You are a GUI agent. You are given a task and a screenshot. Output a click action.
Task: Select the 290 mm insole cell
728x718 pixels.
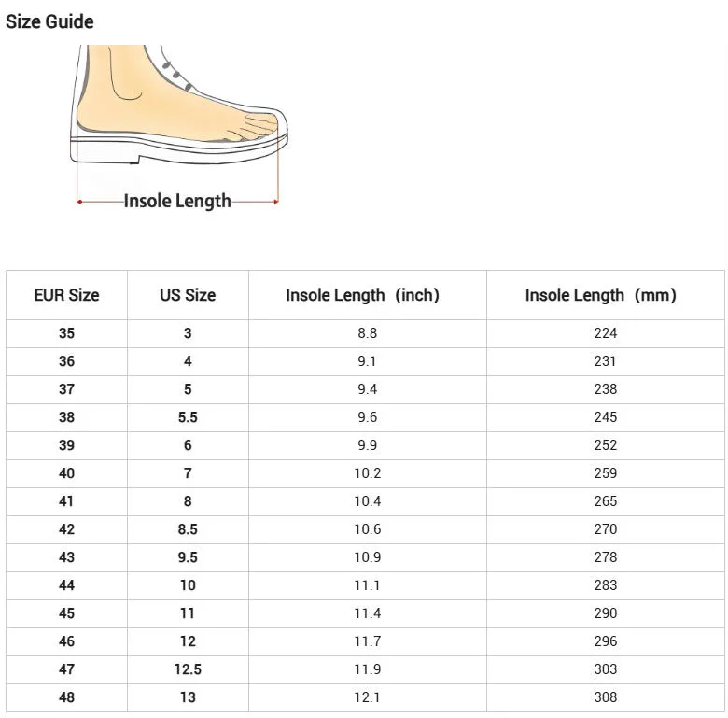[x=605, y=613]
